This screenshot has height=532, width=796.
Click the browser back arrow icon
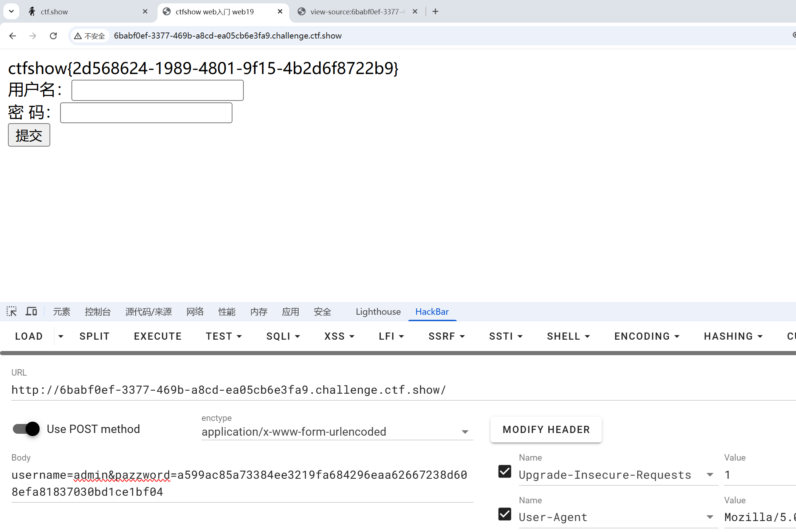click(x=12, y=36)
